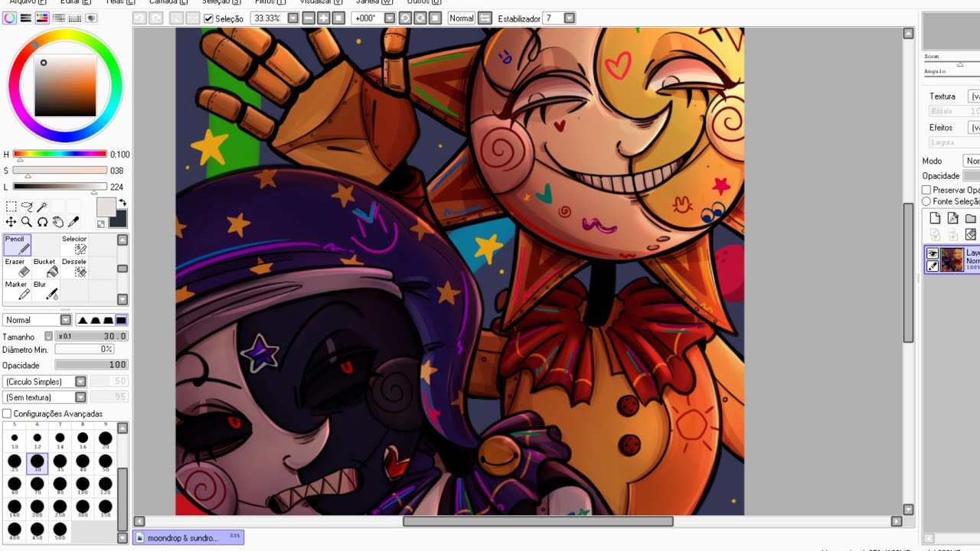Select the eyedropper color picker tool
This screenshot has height=551, width=980.
pyautogui.click(x=73, y=222)
